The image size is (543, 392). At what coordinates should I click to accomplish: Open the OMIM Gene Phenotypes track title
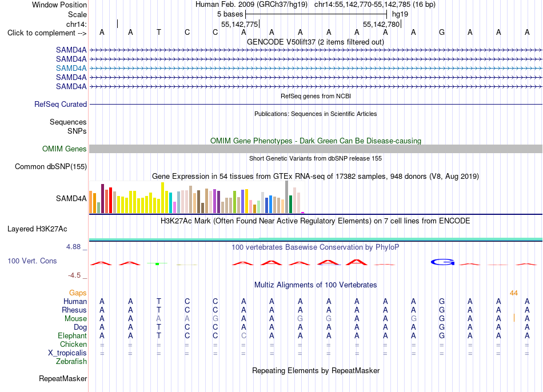[316, 141]
